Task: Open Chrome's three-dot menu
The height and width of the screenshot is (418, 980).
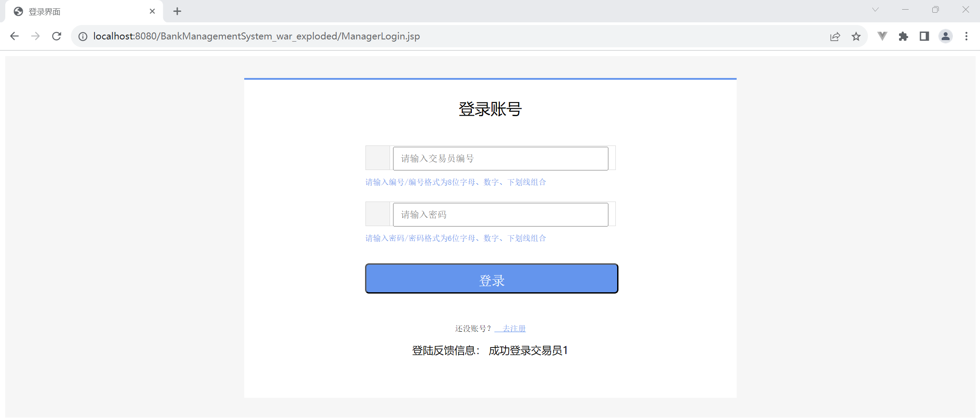Action: [x=966, y=36]
